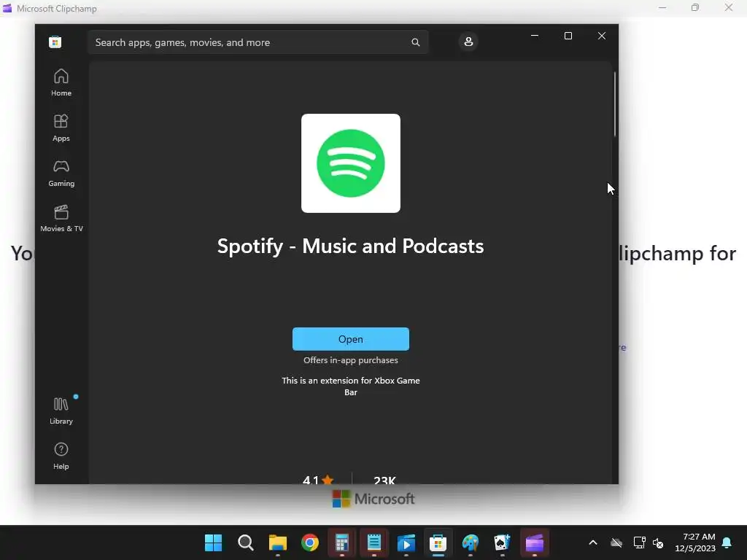747x560 pixels.
Task: Open Movies & TV in the sidebar
Action: pos(61,218)
